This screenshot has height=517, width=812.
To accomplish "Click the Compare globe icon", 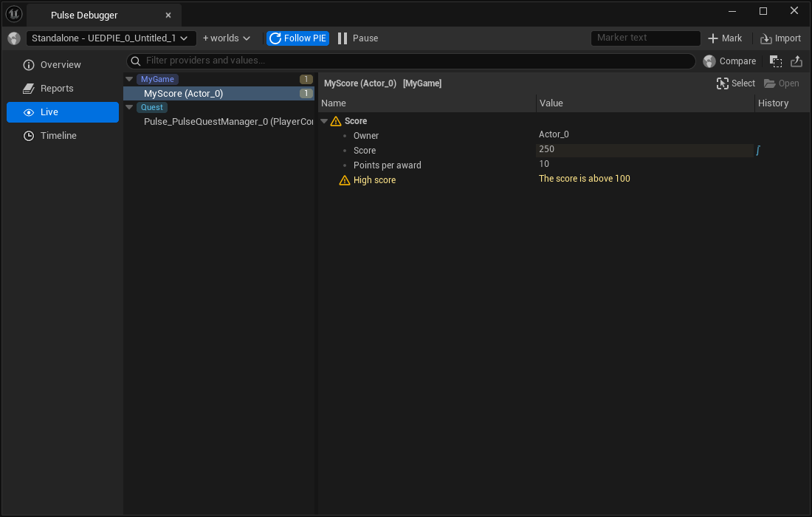I will (709, 61).
